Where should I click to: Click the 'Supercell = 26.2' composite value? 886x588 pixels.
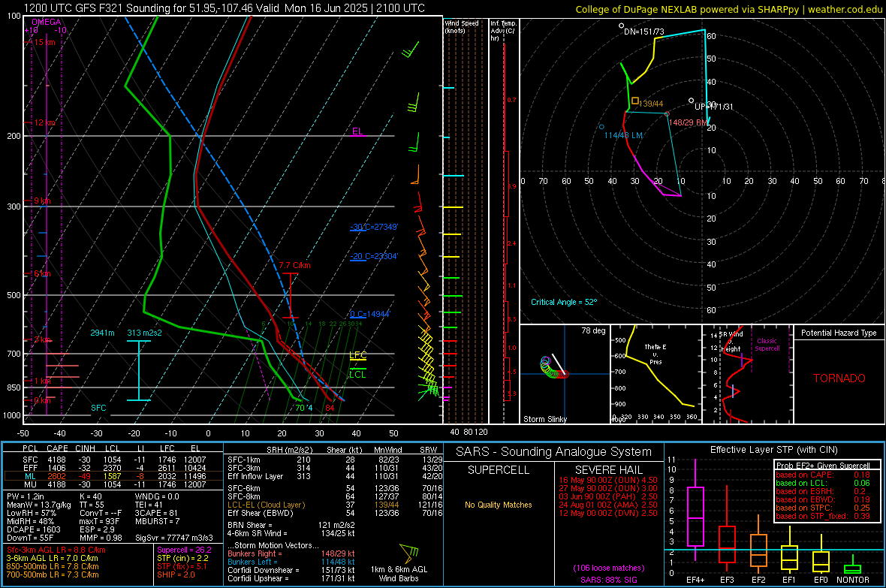184,550
